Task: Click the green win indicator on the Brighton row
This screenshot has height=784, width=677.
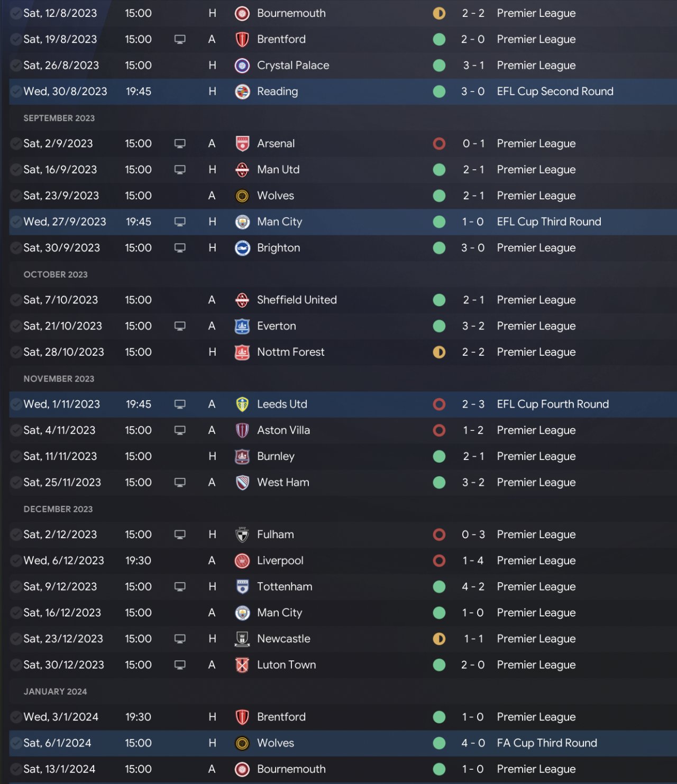Action: tap(439, 248)
